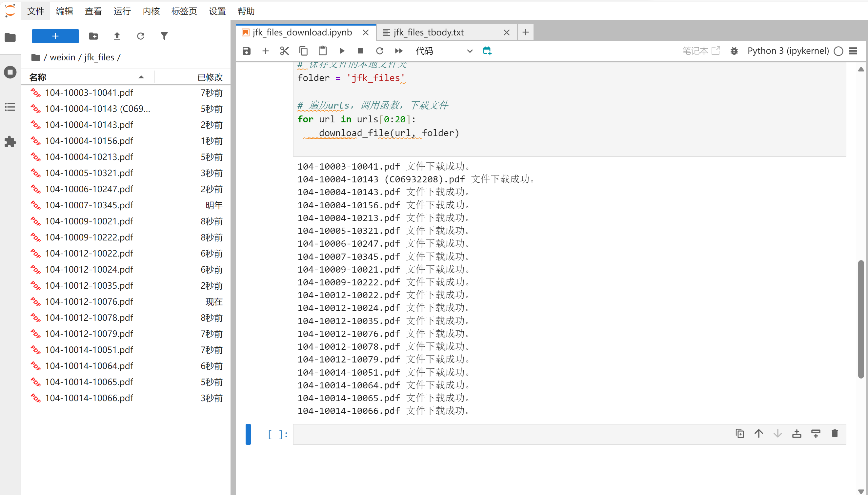Image resolution: width=868 pixels, height=495 pixels.
Task: Open the Extension Manager sidebar tab
Action: (10, 141)
